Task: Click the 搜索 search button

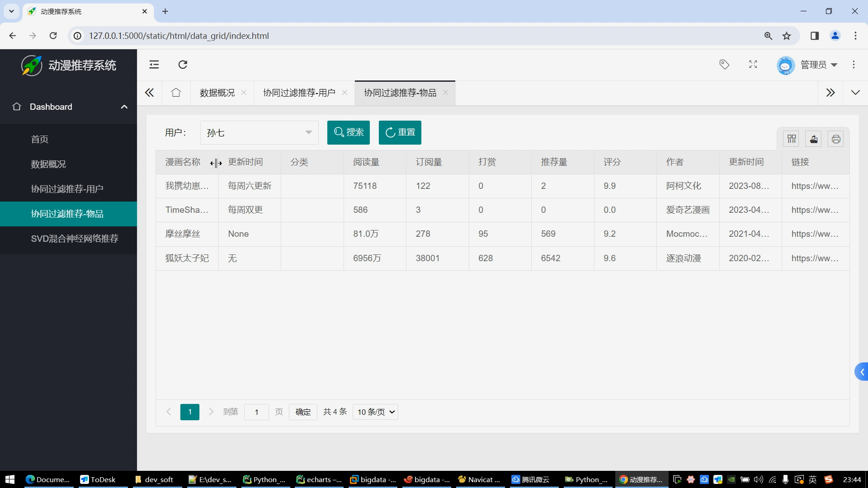Action: (348, 132)
